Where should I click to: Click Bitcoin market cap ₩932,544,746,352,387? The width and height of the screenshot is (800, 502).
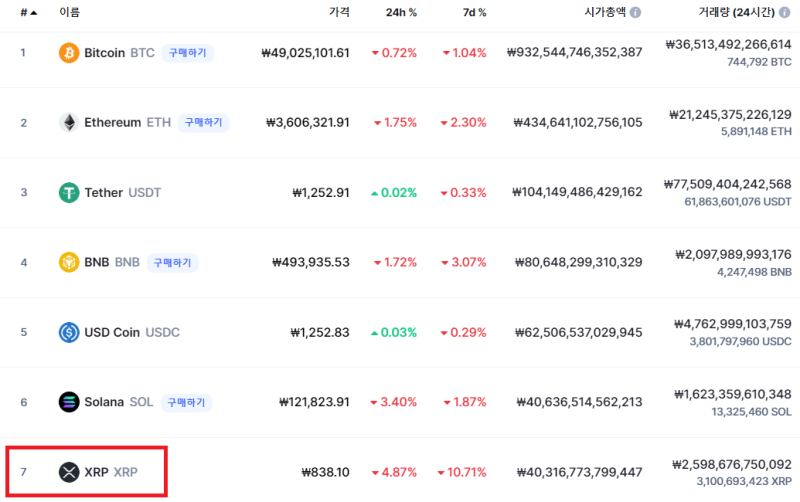point(574,52)
